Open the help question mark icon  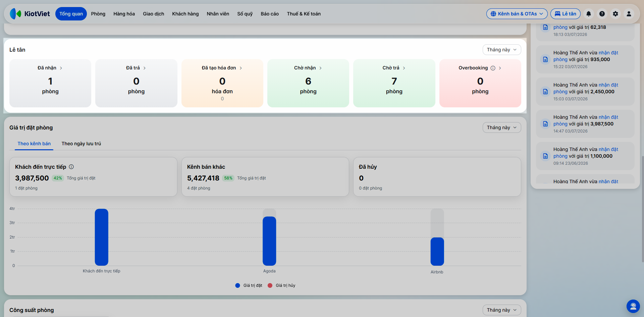coord(602,14)
